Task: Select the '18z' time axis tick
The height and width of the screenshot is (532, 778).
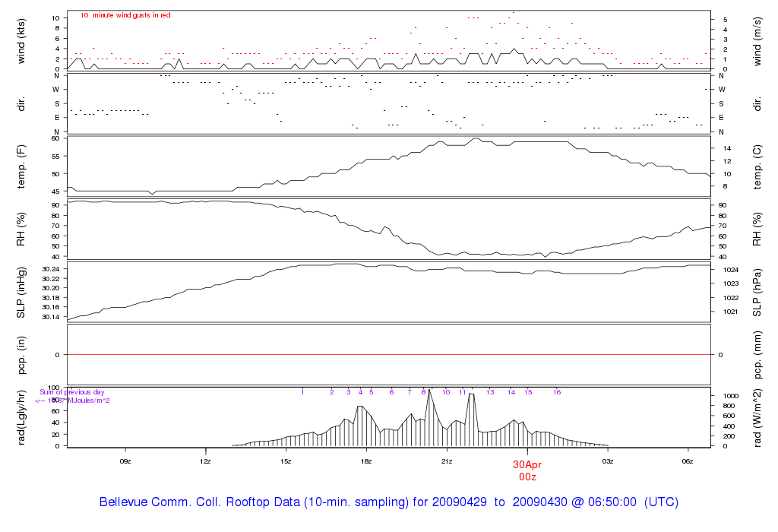Action: pyautogui.click(x=366, y=461)
